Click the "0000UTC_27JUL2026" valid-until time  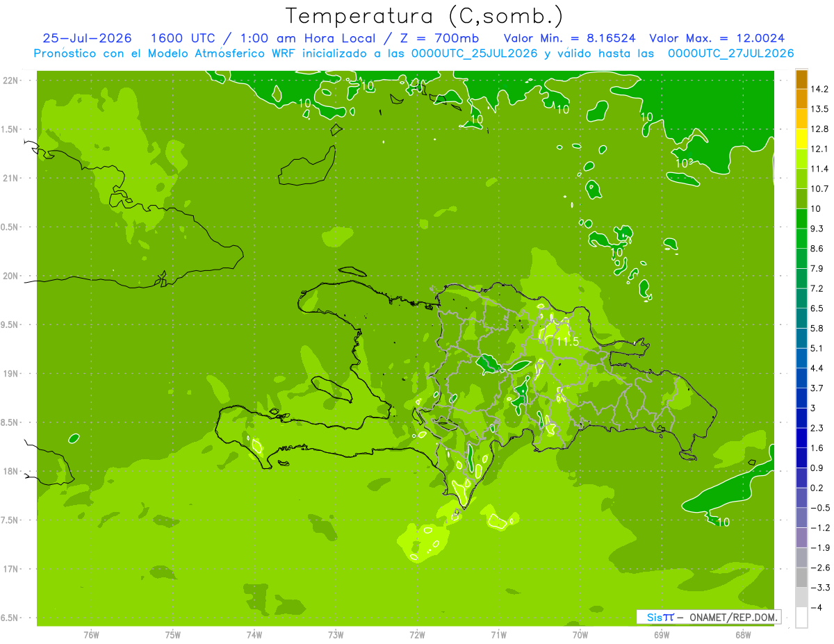click(730, 53)
